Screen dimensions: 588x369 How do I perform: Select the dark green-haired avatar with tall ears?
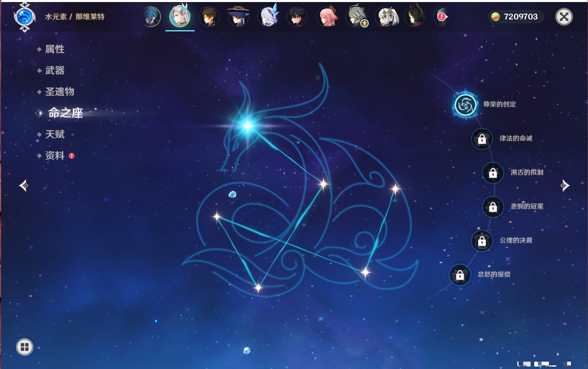(x=415, y=16)
